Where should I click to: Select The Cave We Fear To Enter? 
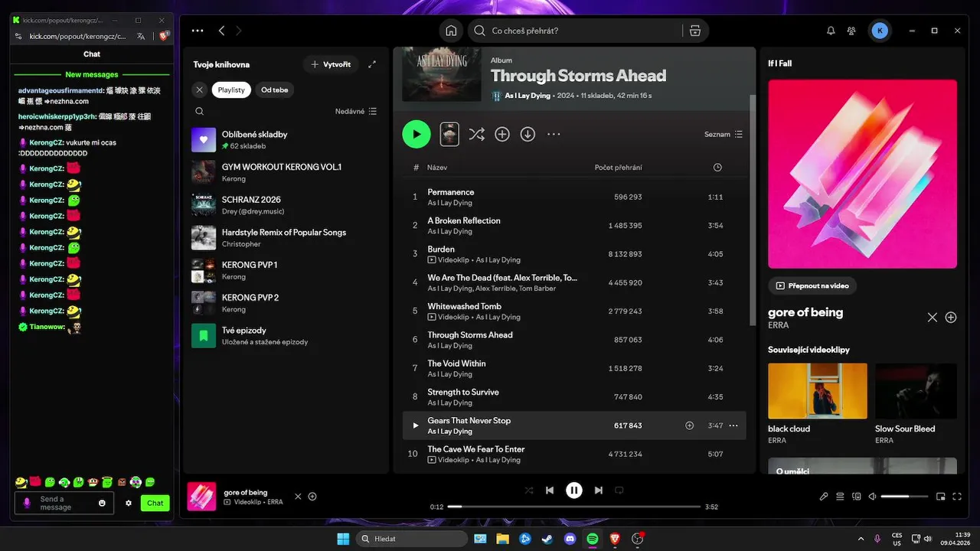point(574,454)
